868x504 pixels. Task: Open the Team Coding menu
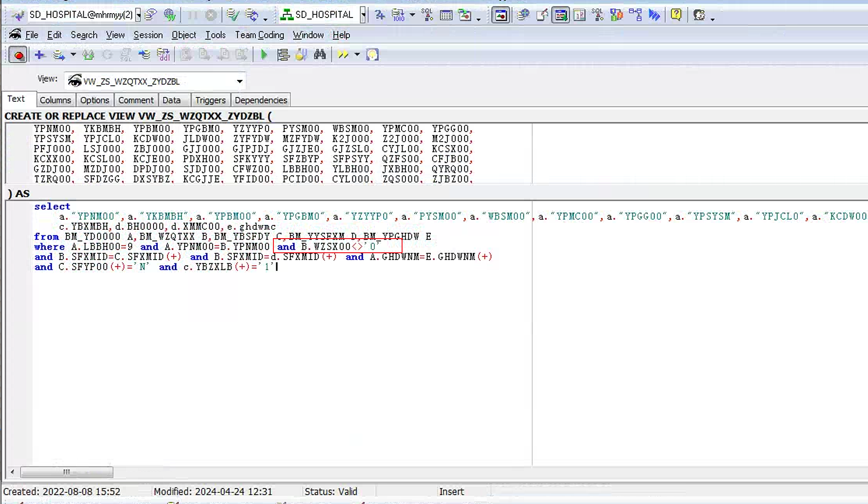click(259, 35)
